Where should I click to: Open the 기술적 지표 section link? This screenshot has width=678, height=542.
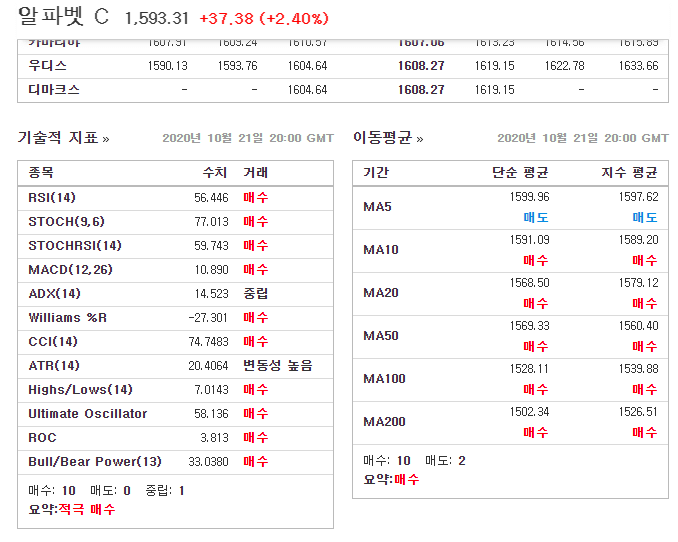tap(63, 138)
